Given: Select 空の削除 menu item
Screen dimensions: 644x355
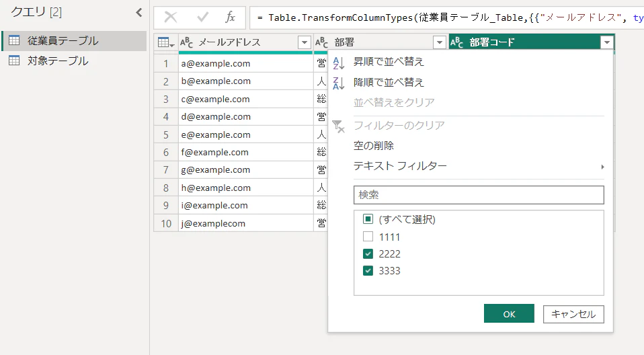Looking at the screenshot, I should 374,145.
